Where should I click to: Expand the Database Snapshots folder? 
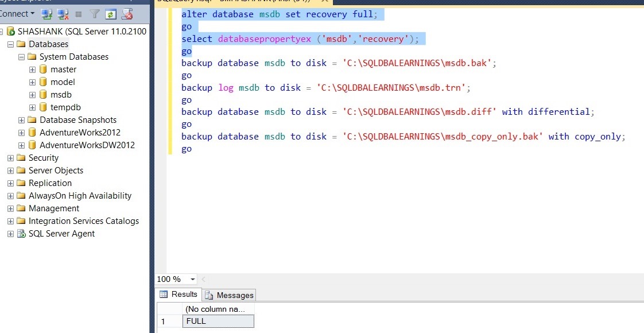coord(21,121)
